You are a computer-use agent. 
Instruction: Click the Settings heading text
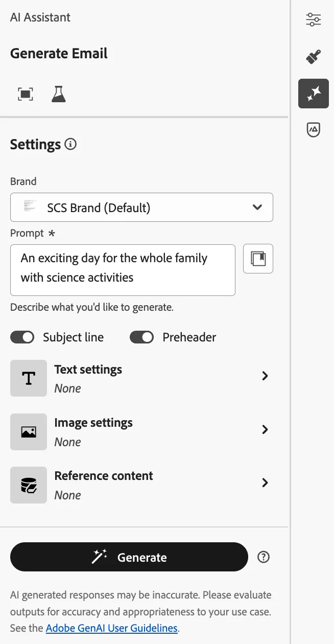pyautogui.click(x=35, y=144)
